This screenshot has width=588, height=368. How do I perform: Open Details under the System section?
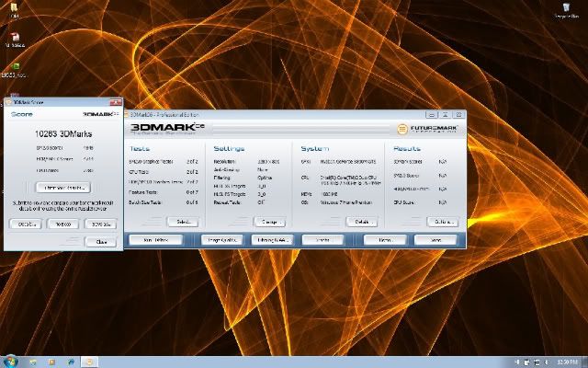[x=361, y=222]
